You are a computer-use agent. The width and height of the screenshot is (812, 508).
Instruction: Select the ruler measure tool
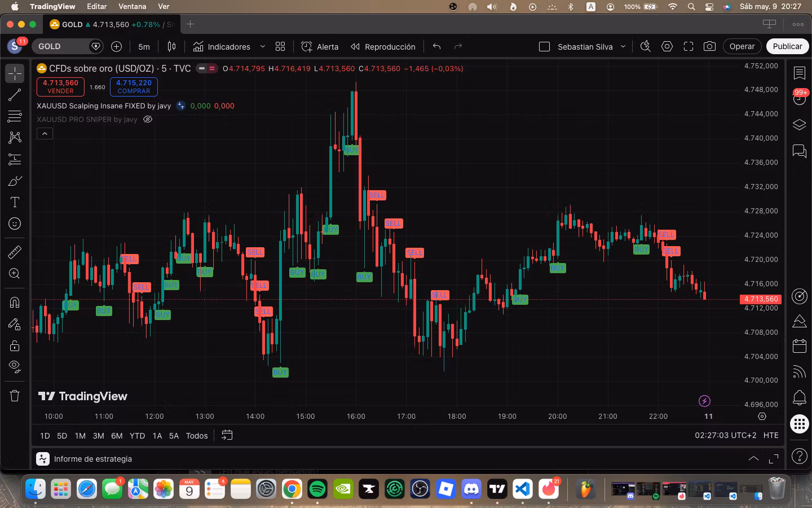(x=15, y=252)
